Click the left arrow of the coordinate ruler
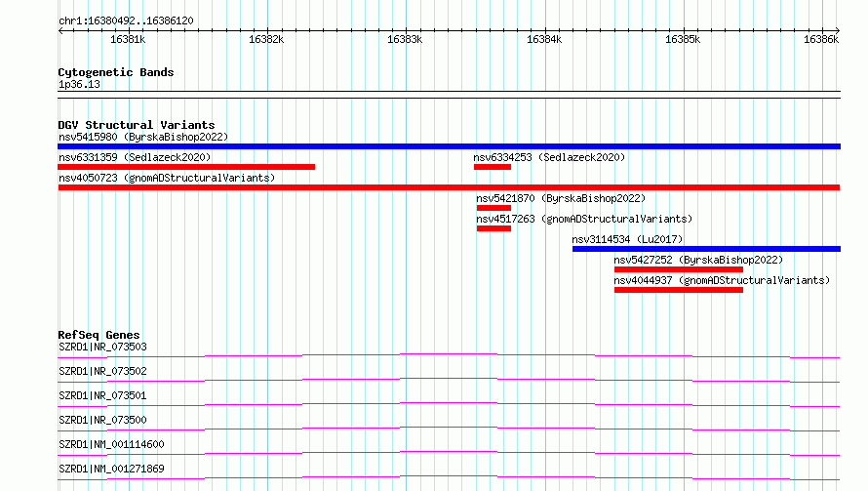Viewport: 868px width, 491px height. point(60,30)
